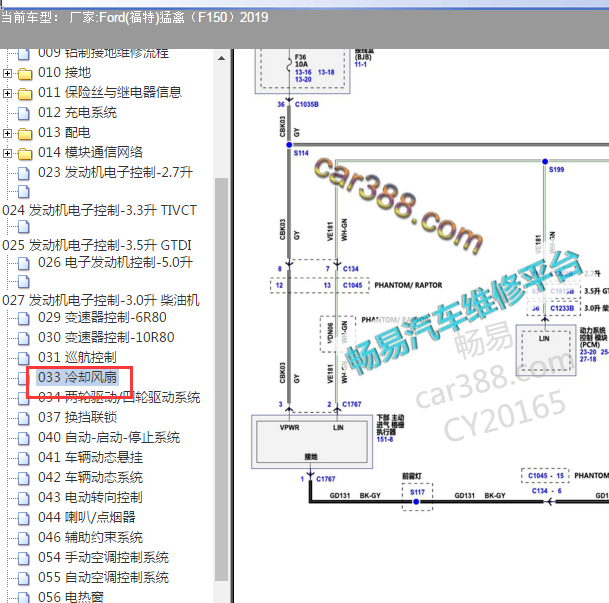Click C1767 connector label at pin 2
The height and width of the screenshot is (603, 609).
tap(351, 405)
